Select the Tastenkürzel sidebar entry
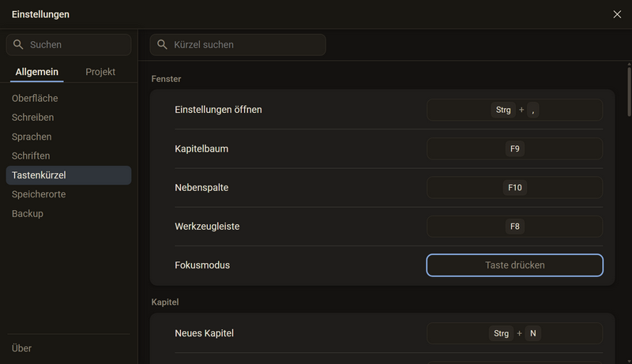 (x=69, y=175)
